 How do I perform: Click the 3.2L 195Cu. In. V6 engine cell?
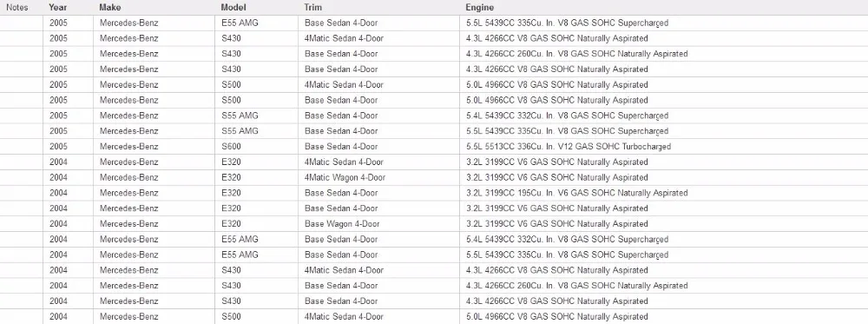[x=664, y=194]
